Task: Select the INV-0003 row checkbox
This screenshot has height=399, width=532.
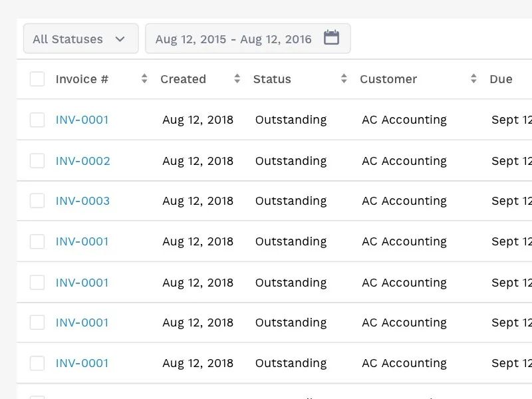Action: [37, 201]
